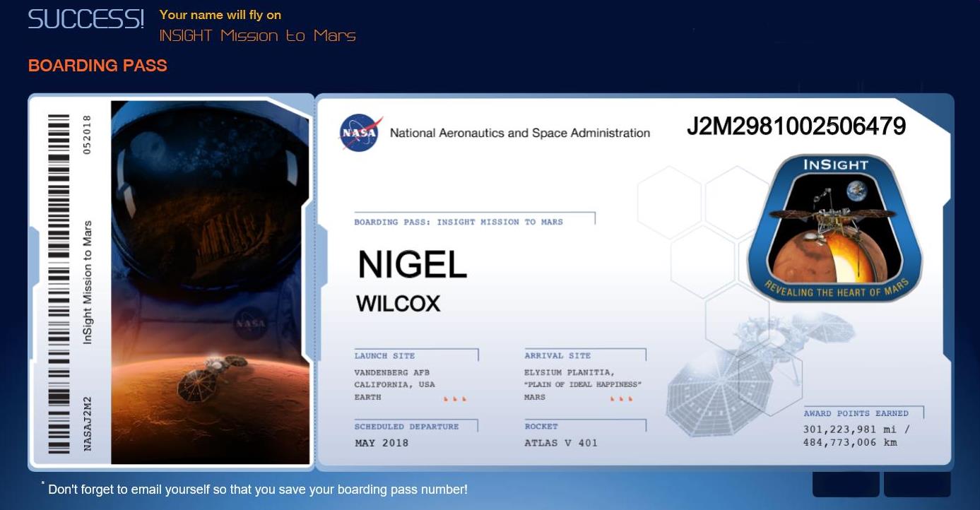Click the NASA meatball logo
The width and height of the screenshot is (980, 510).
(x=361, y=133)
